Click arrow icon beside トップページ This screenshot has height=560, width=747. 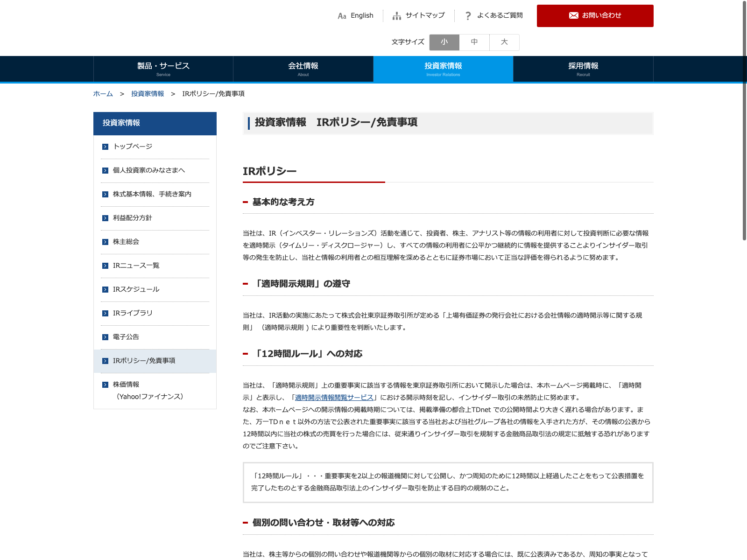[105, 147]
